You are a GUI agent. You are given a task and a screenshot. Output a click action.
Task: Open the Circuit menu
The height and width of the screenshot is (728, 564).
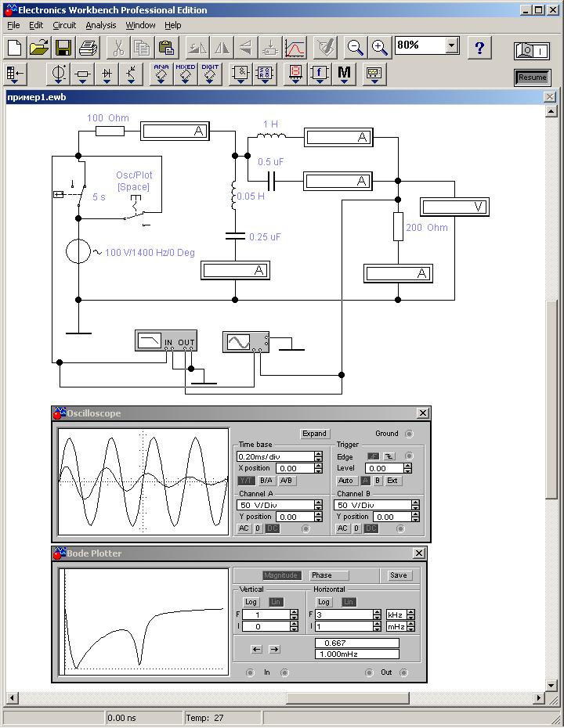click(x=64, y=25)
